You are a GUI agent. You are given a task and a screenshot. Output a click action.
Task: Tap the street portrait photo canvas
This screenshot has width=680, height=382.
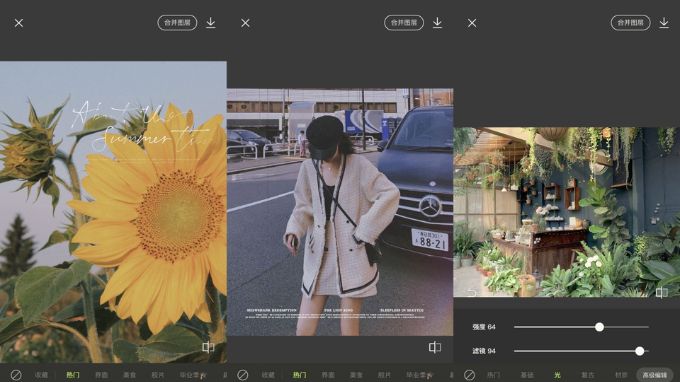coord(340,212)
